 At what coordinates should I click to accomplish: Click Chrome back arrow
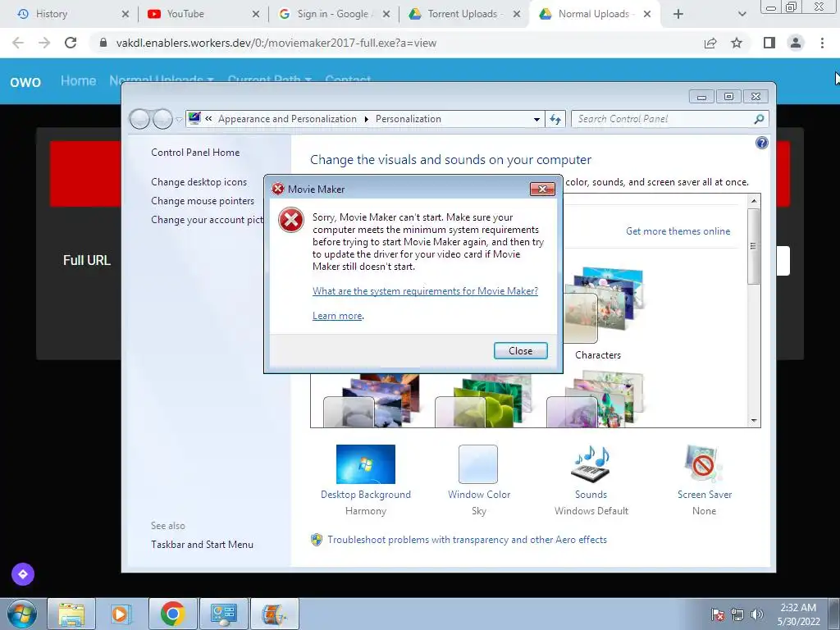(18, 43)
